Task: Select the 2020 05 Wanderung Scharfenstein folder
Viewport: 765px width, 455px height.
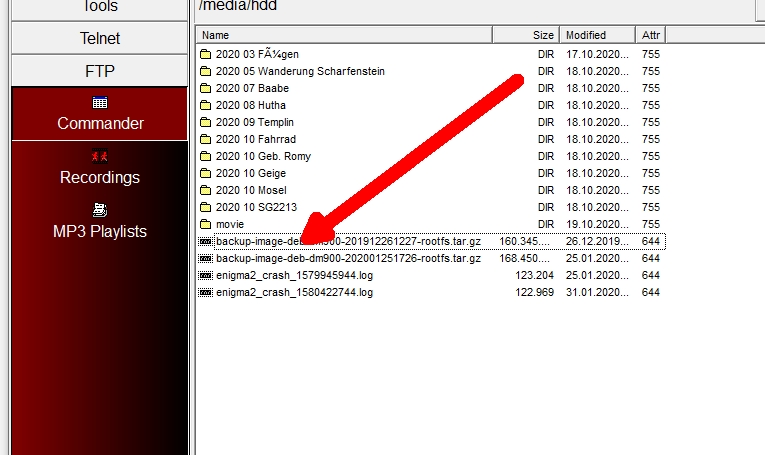Action: pyautogui.click(x=300, y=71)
